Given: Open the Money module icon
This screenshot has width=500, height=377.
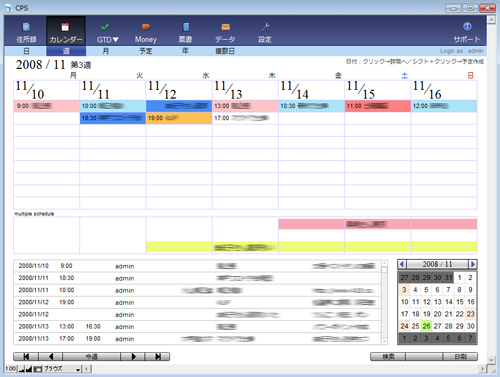Looking at the screenshot, I should [x=146, y=27].
